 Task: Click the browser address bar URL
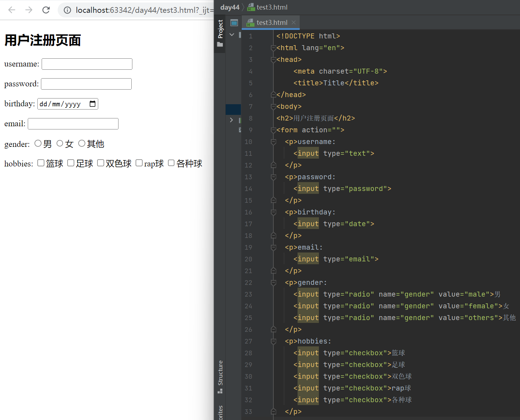tap(144, 10)
